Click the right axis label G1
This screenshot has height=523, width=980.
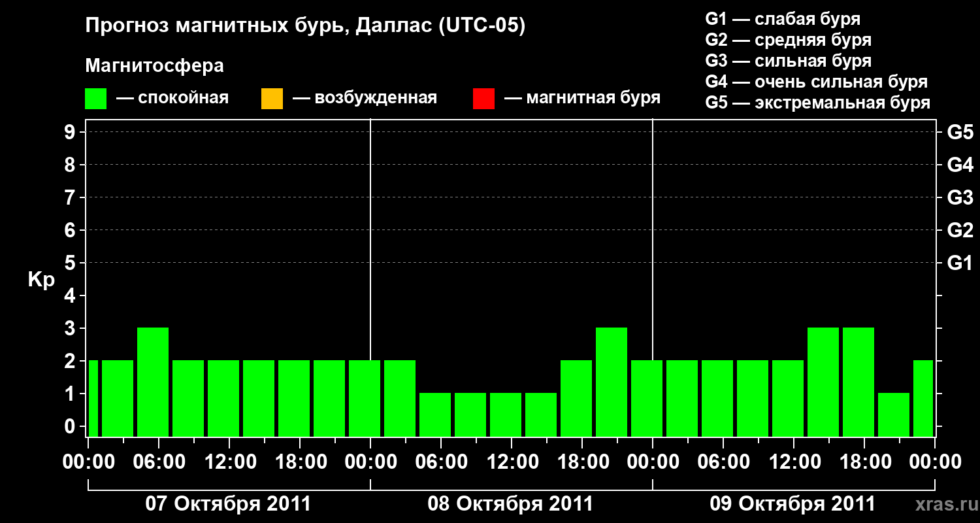click(x=960, y=263)
